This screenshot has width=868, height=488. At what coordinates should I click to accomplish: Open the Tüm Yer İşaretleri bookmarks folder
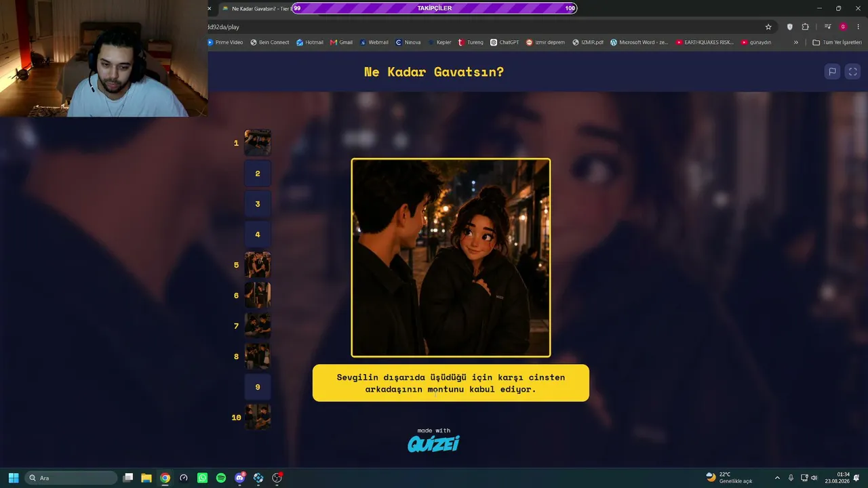point(837,42)
